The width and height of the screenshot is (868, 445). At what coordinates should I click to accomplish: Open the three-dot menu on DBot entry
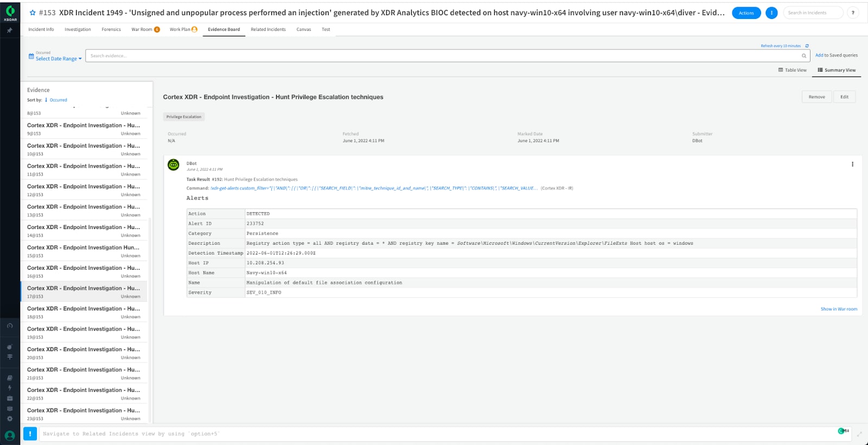tap(852, 164)
